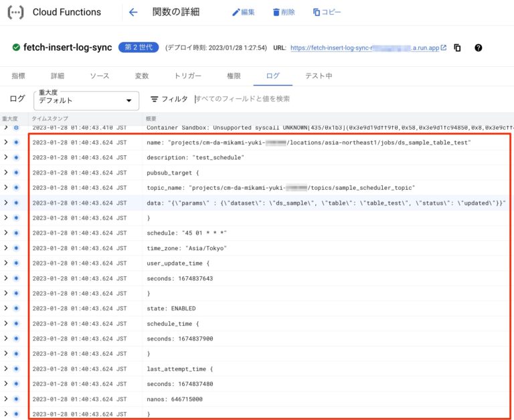The width and height of the screenshot is (514, 420).
Task: Copy the function URL with clipboard icon
Action: [457, 48]
